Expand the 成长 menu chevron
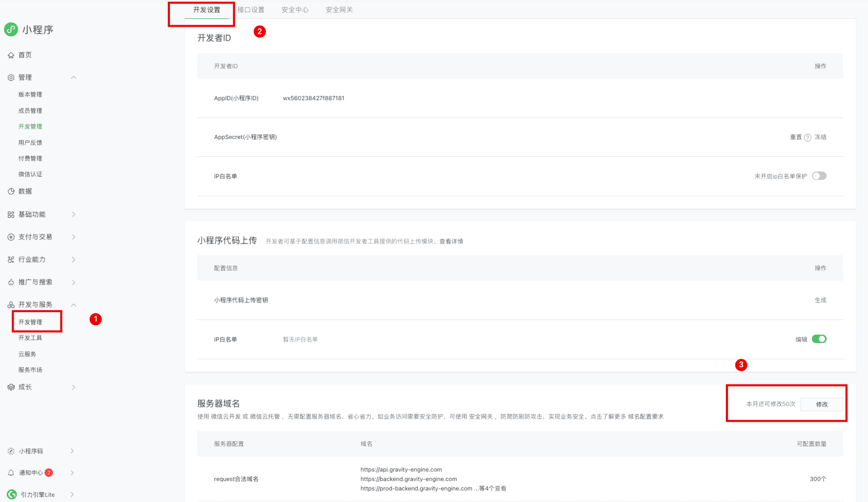Viewport: 868px width, 502px height. [x=73, y=387]
